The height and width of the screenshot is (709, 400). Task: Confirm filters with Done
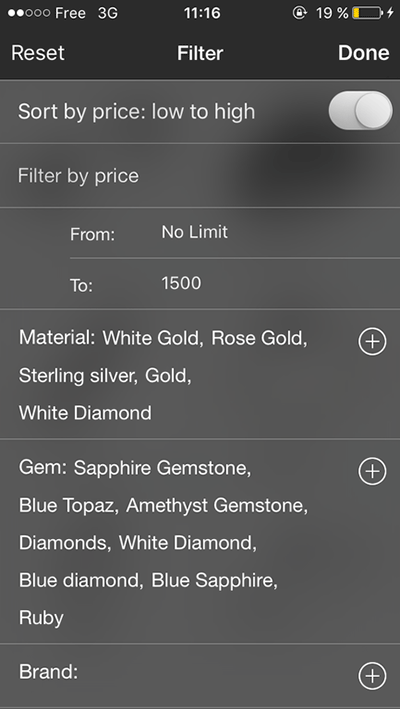click(x=363, y=53)
